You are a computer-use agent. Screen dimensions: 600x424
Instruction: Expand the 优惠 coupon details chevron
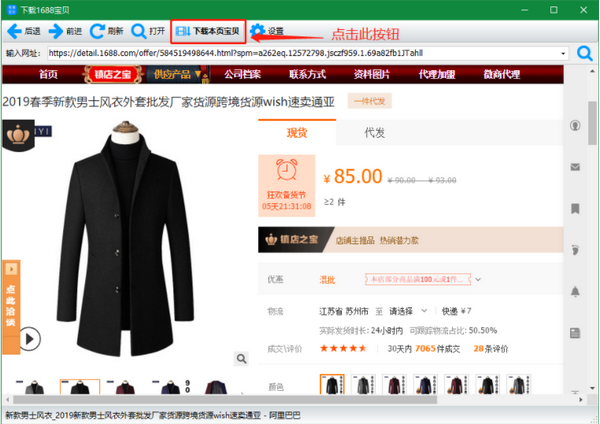[x=478, y=279]
